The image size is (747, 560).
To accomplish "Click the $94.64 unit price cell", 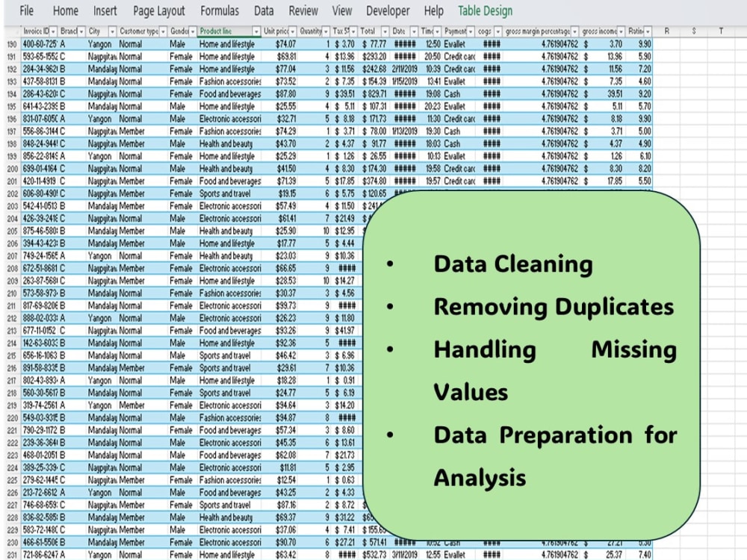I will [279, 405].
